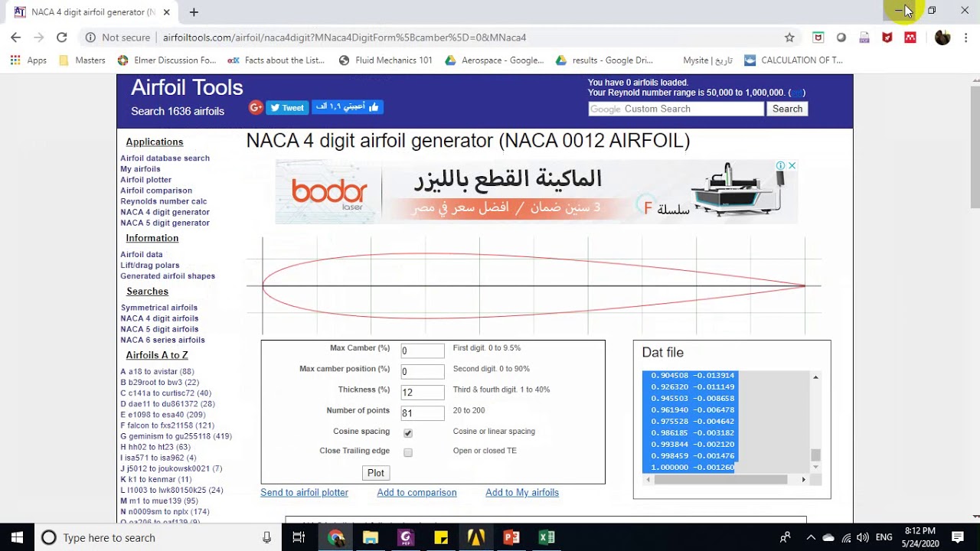980x551 pixels.
Task: Click the Plot button
Action: point(376,473)
